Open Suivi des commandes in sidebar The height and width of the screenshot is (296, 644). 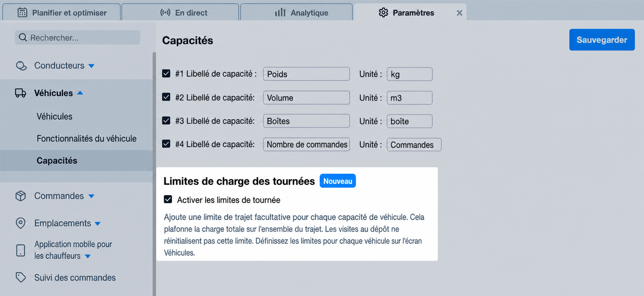75,278
